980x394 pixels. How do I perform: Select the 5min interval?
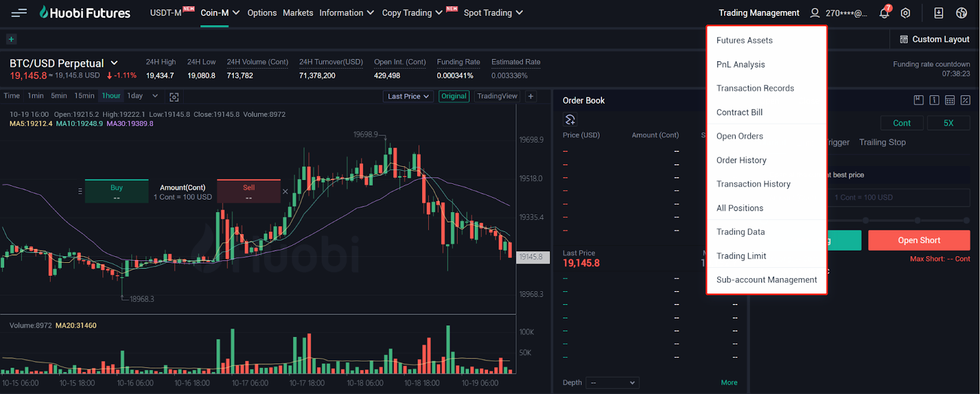coord(59,96)
